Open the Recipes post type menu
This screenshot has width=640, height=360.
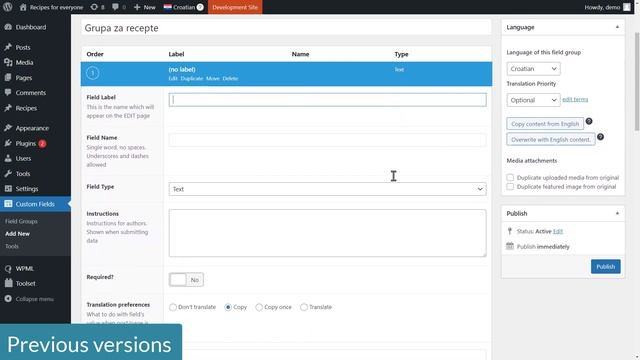(26, 108)
